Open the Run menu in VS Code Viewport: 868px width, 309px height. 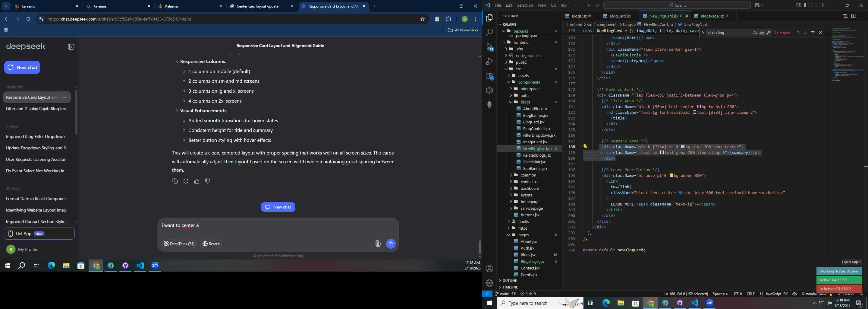(564, 5)
